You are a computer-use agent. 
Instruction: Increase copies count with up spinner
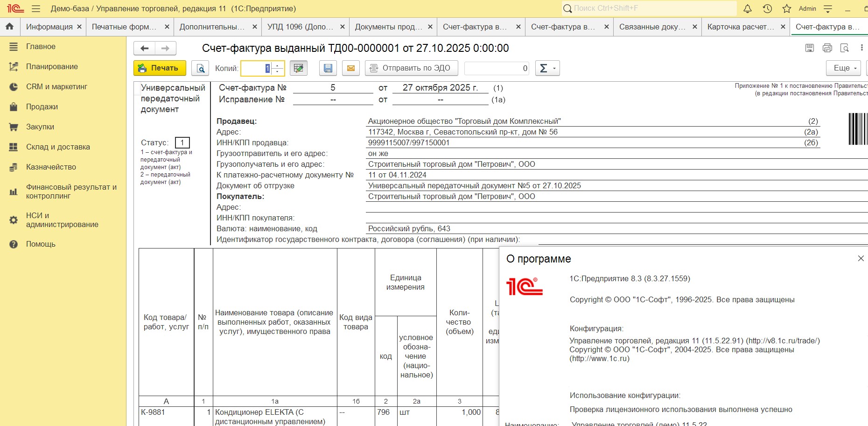coord(278,65)
